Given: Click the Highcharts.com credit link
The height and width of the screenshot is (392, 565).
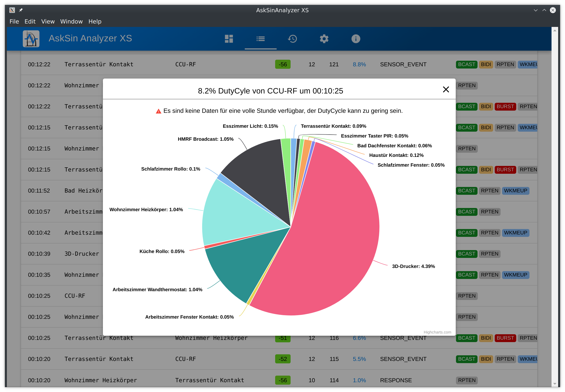Looking at the screenshot, I should coord(437,332).
